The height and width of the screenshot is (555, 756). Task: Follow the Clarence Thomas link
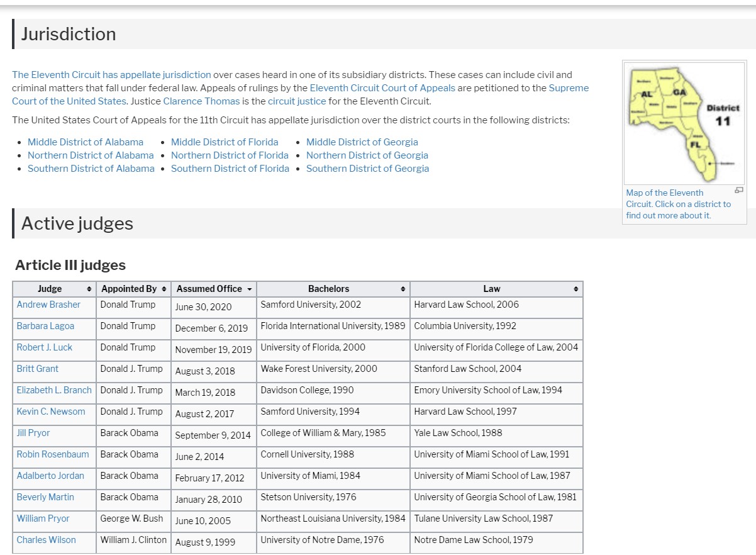[x=201, y=101]
